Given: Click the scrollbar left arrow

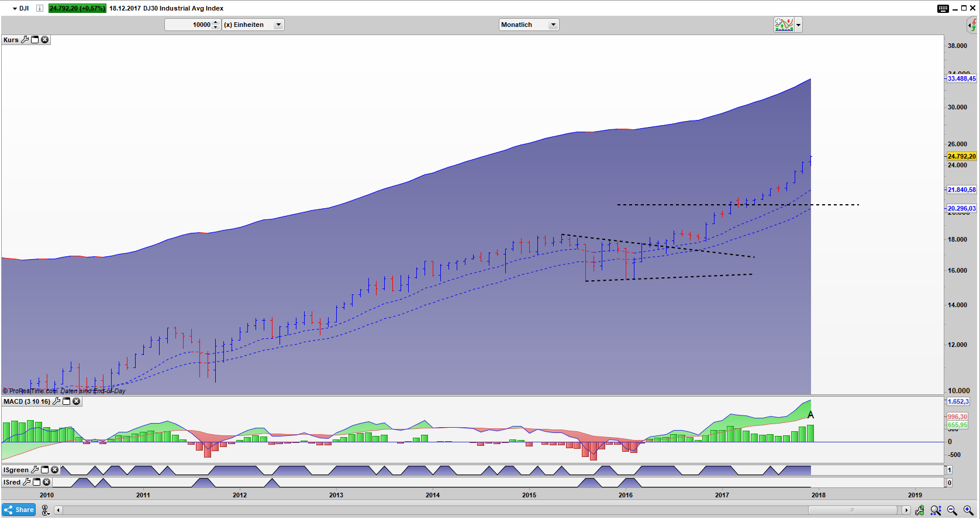Looking at the screenshot, I should 58,510.
